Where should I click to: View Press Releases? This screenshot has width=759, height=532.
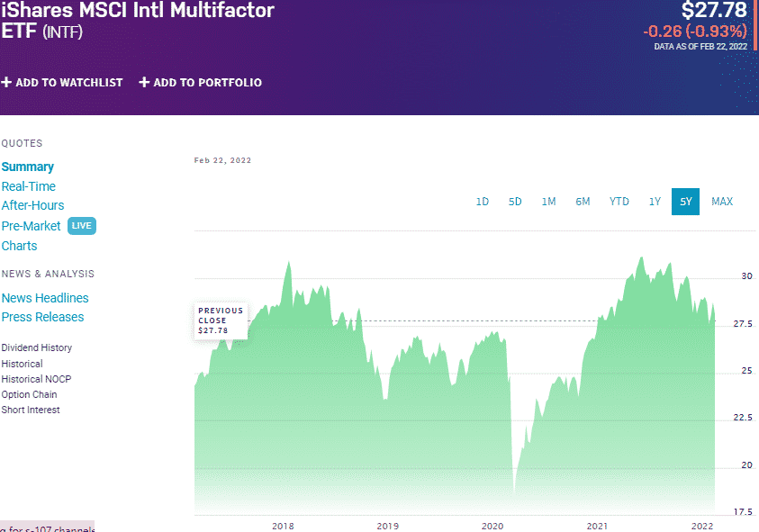[42, 317]
